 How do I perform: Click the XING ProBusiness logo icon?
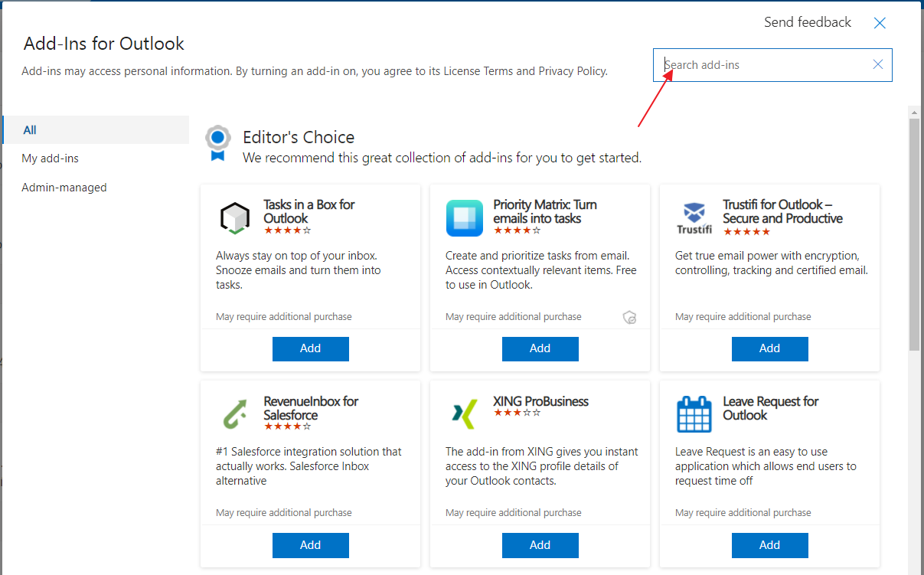464,414
